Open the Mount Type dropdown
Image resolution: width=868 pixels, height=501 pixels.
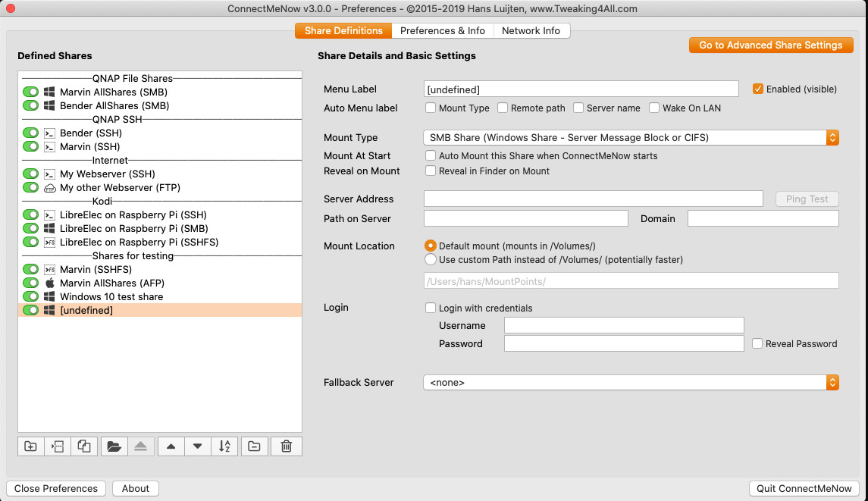[631, 137]
